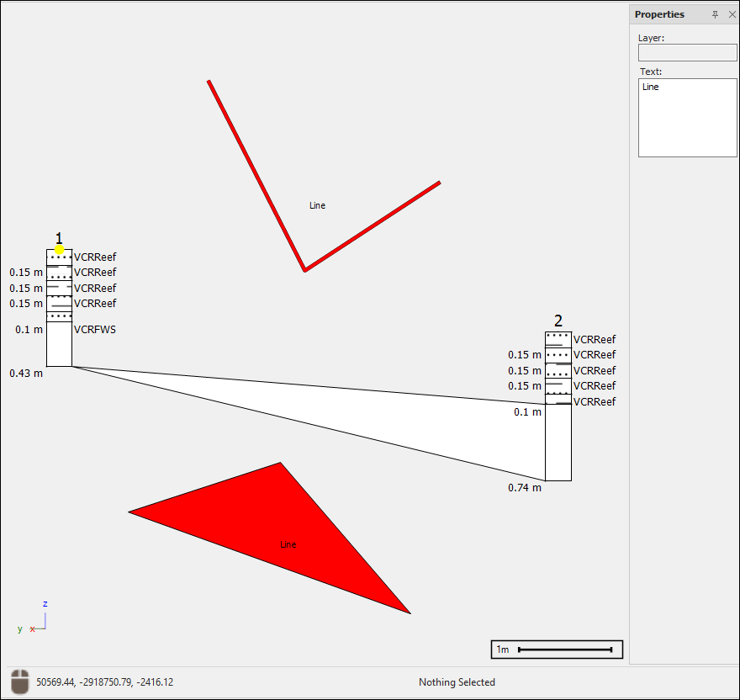
Task: Click the VCRFWS label on column 1
Action: tap(95, 330)
